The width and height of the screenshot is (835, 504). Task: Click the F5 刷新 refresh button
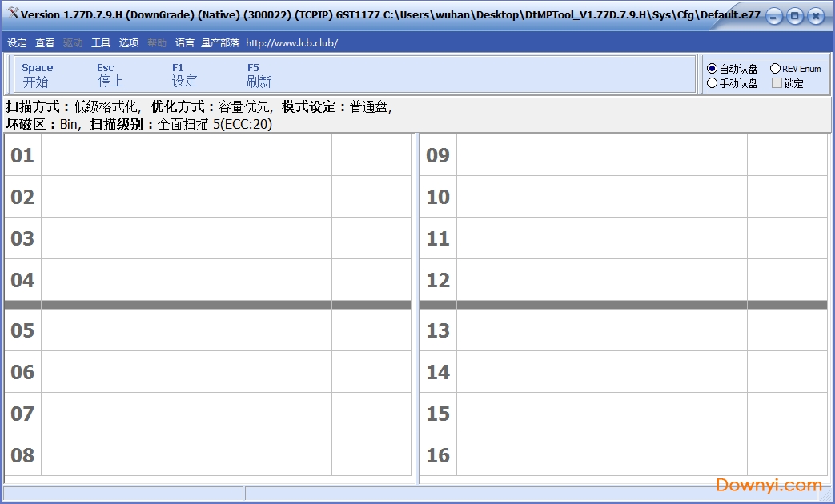coord(259,75)
